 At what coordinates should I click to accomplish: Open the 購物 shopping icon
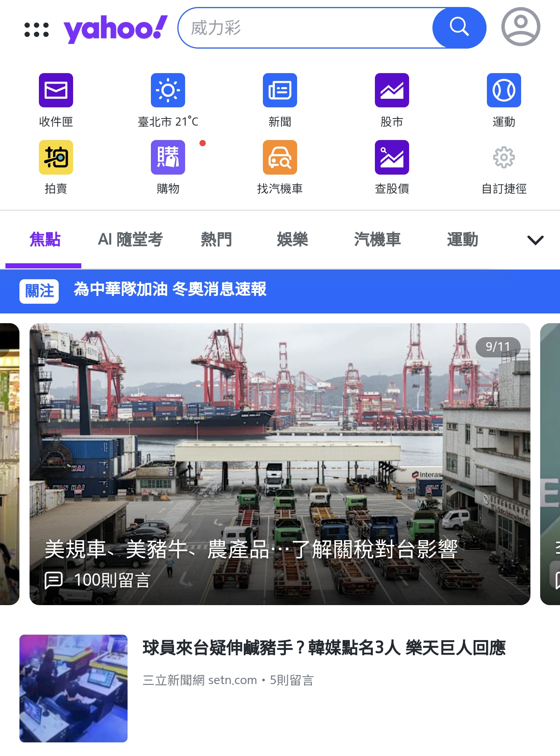pyautogui.click(x=168, y=157)
